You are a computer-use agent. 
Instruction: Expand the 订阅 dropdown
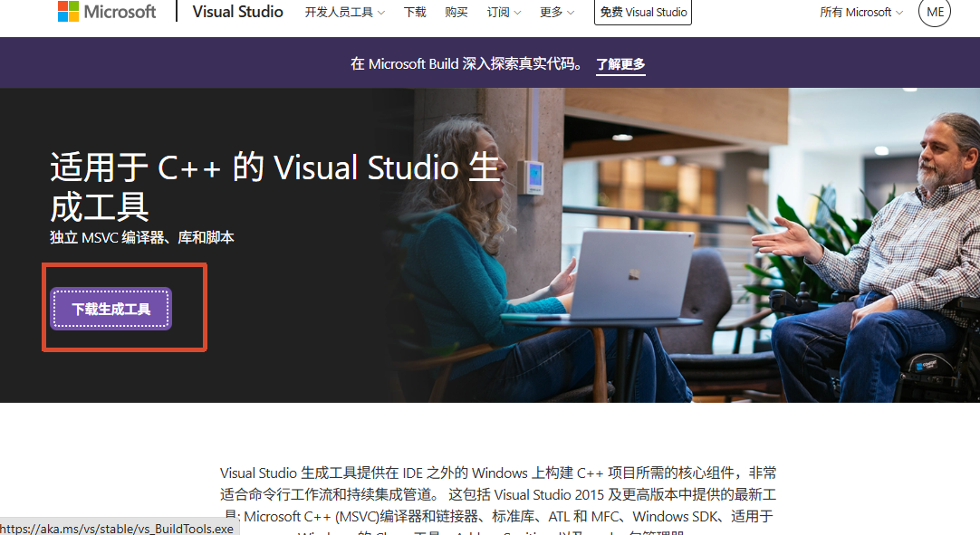point(504,13)
